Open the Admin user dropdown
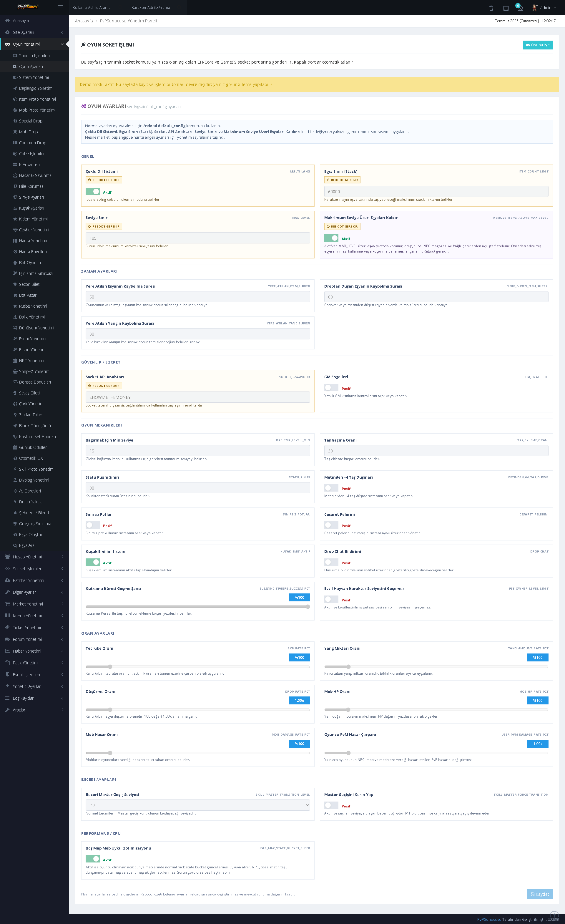The image size is (565, 924). (544, 7)
